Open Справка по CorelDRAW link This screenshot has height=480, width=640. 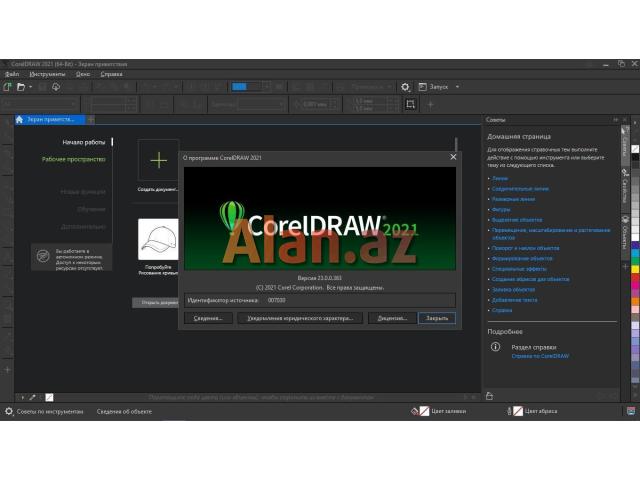coord(540,356)
